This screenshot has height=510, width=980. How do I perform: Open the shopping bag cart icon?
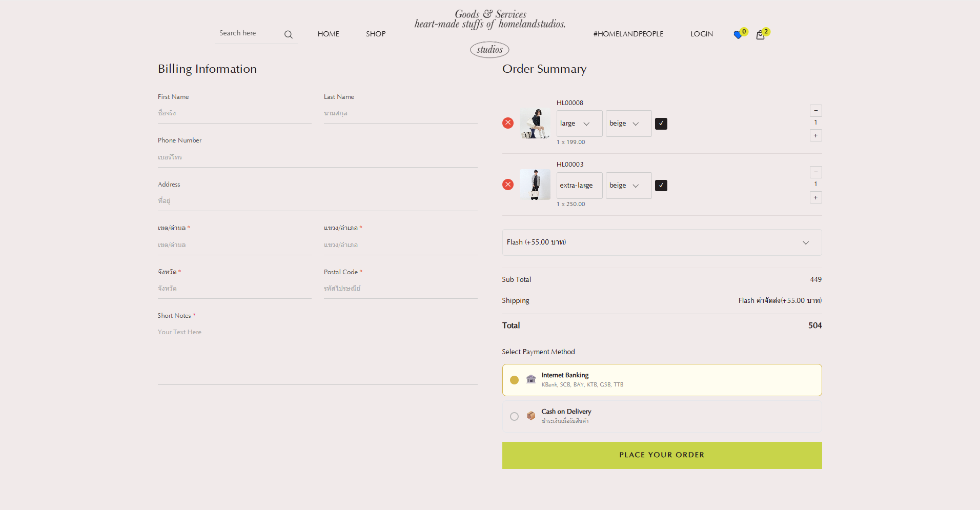[760, 35]
